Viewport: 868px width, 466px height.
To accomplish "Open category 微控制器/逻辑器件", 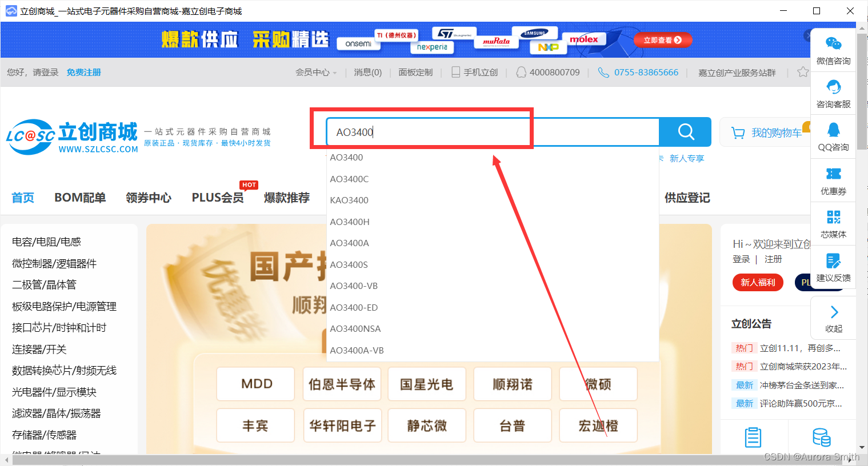I will pyautogui.click(x=54, y=263).
